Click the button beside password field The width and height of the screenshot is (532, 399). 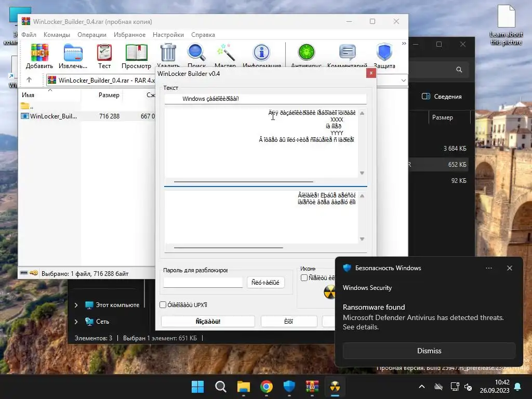point(265,282)
